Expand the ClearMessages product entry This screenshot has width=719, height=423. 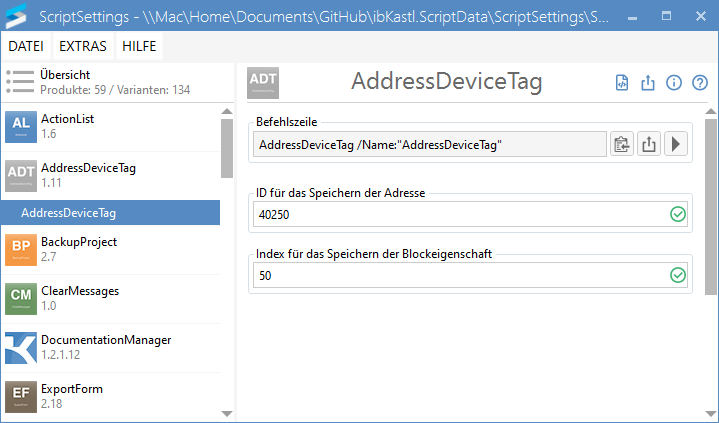tap(110, 298)
